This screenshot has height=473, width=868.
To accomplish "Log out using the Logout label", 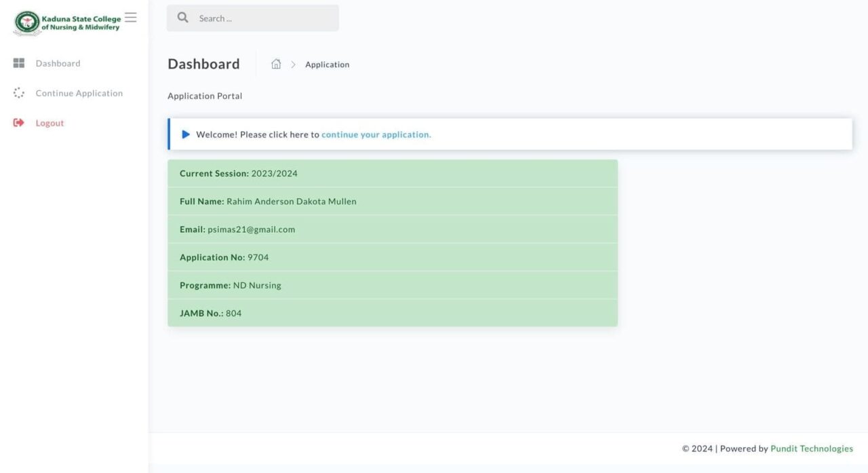I will [50, 123].
